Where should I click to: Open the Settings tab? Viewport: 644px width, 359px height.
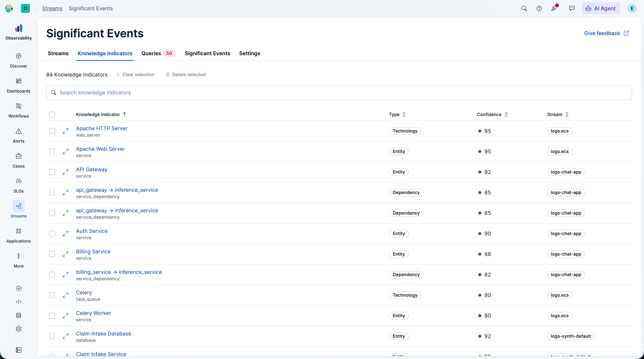pyautogui.click(x=250, y=53)
